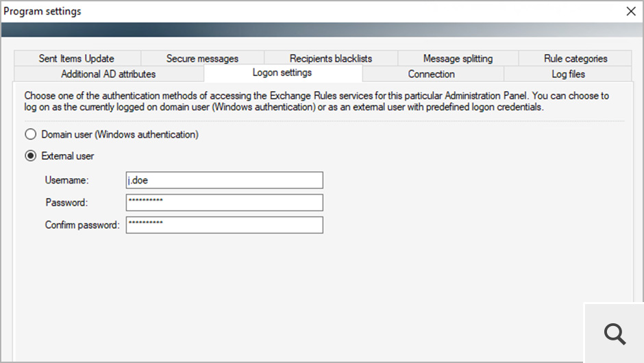Open the Recipients blacklists tab
This screenshot has height=363, width=644.
pyautogui.click(x=331, y=58)
